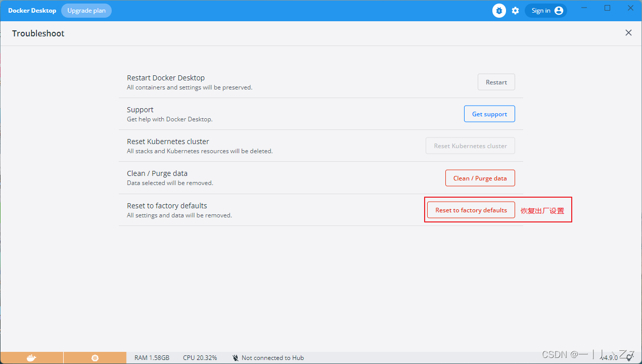
Task: Maximize the Docker Desktop window
Action: pyautogui.click(x=608, y=8)
